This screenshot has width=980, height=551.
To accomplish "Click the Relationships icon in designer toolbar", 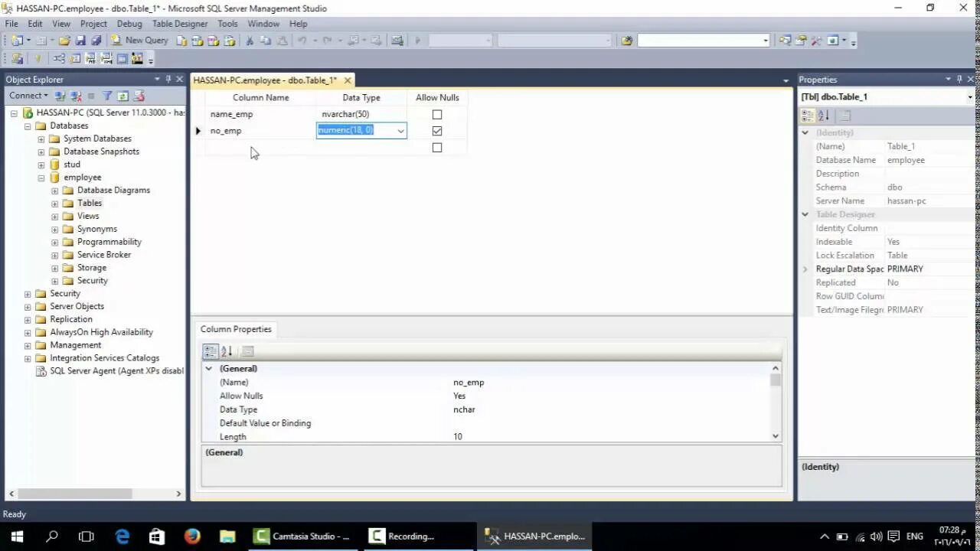I will 59,59.
